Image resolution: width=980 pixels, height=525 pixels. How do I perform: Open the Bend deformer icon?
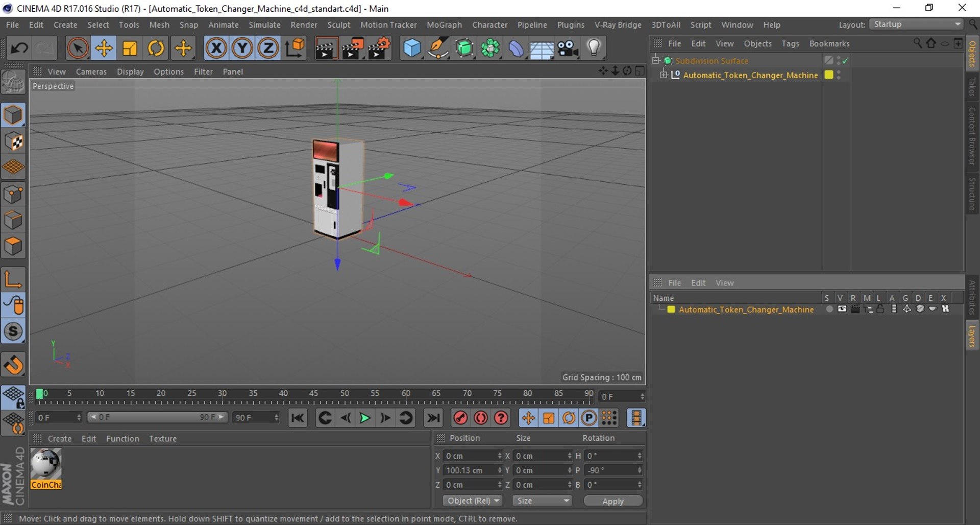(516, 49)
